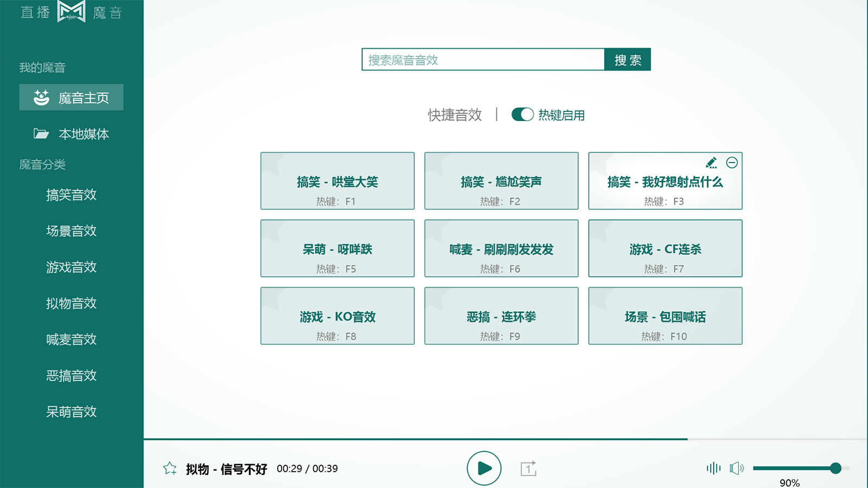Image resolution: width=868 pixels, height=488 pixels.
Task: Toggle the 热键启用 hotkey switch off
Action: (x=522, y=114)
